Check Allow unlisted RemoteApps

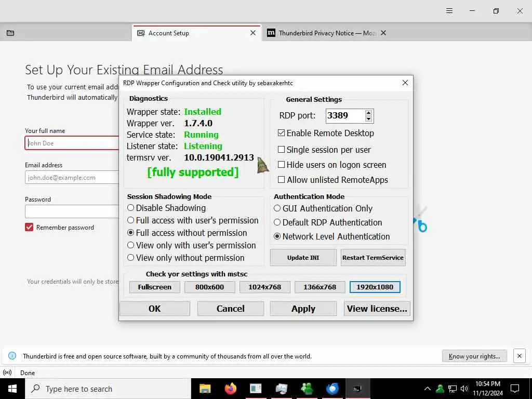pyautogui.click(x=281, y=179)
